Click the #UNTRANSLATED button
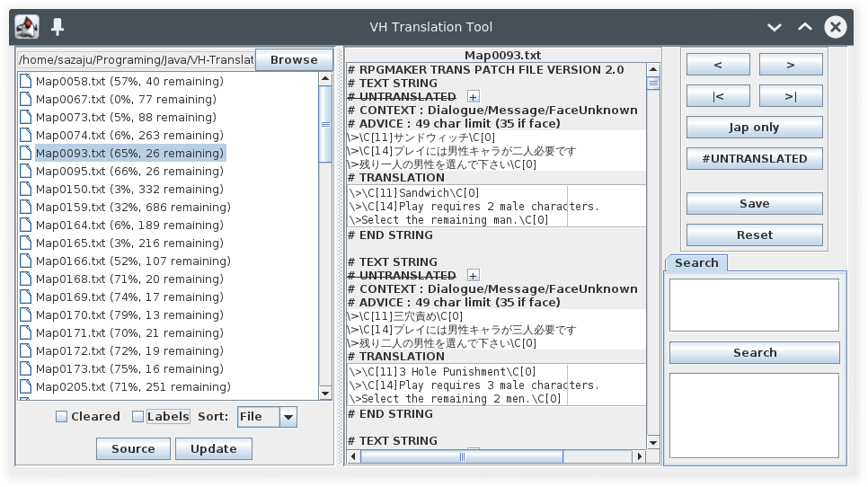Image resolution: width=868 pixels, height=487 pixels. [755, 159]
